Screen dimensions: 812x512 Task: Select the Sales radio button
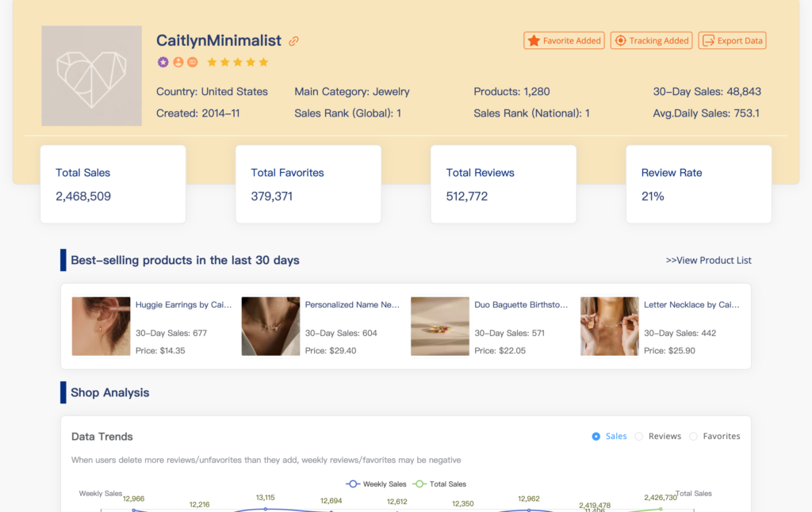coord(597,436)
